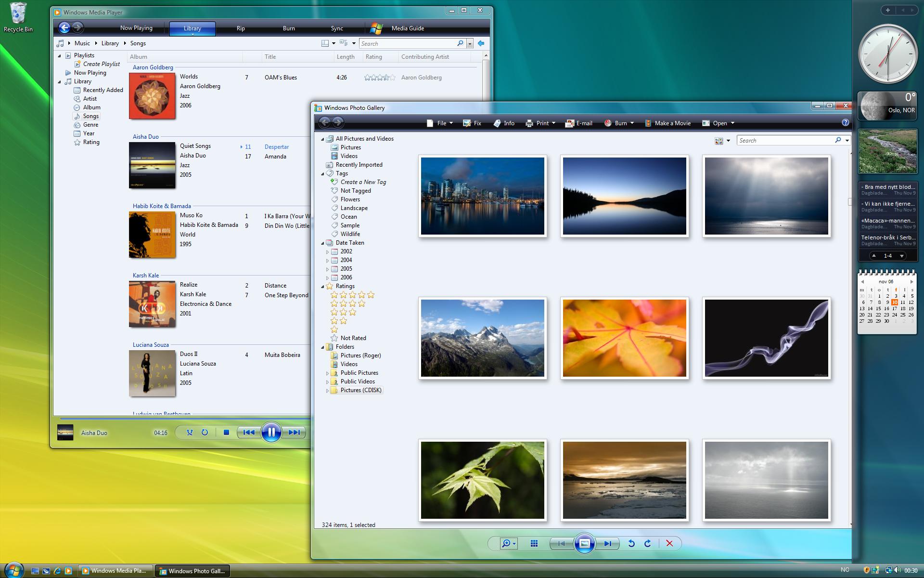Viewport: 924px width, 578px height.
Task: Toggle repeat in Media Player
Action: pyautogui.click(x=205, y=433)
